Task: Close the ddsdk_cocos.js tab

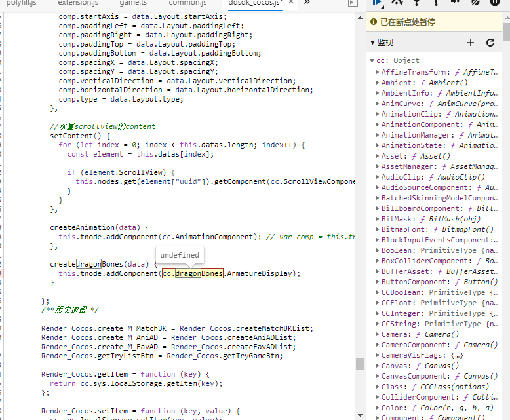Action: pos(291,2)
